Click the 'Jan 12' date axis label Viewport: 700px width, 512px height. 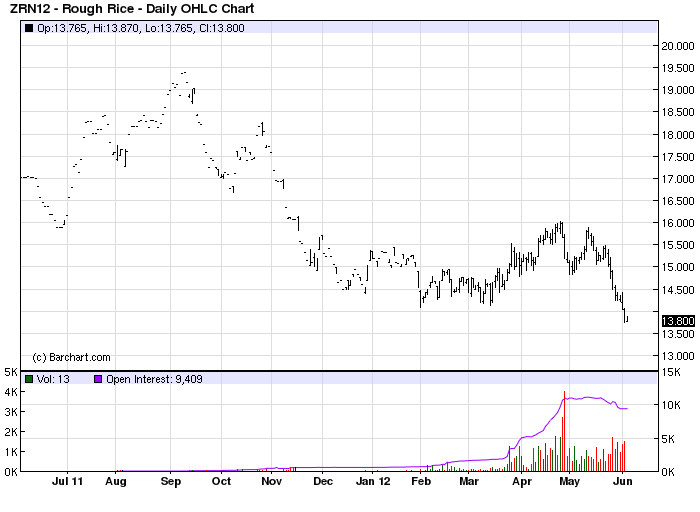(373, 481)
